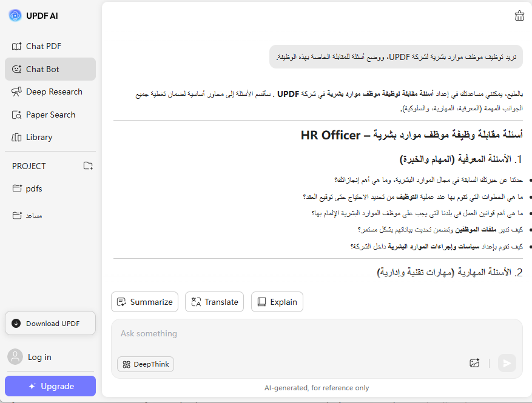Click the PROJECT section heading
The height and width of the screenshot is (403, 532).
pyautogui.click(x=29, y=166)
